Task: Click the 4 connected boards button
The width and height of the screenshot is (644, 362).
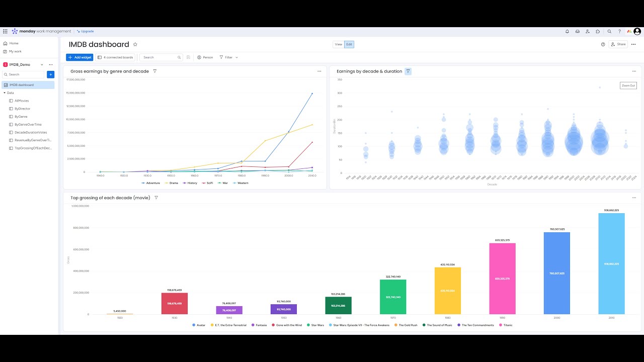Action: [116, 57]
